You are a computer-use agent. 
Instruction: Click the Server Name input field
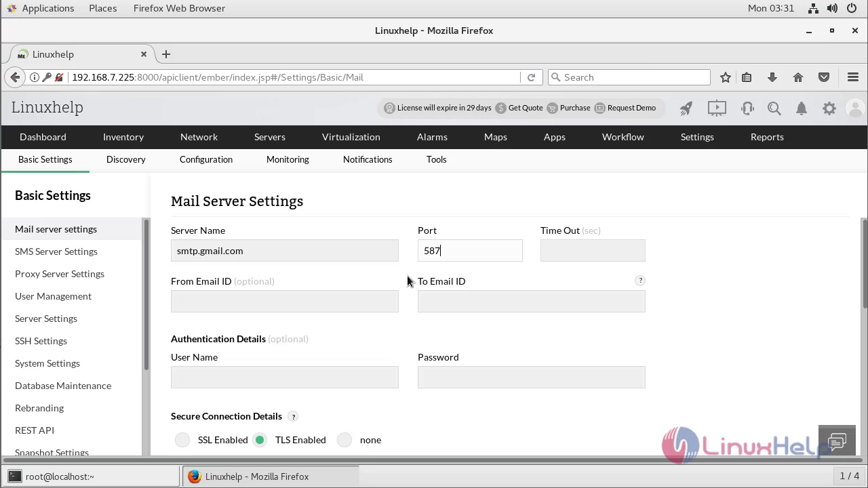click(285, 251)
